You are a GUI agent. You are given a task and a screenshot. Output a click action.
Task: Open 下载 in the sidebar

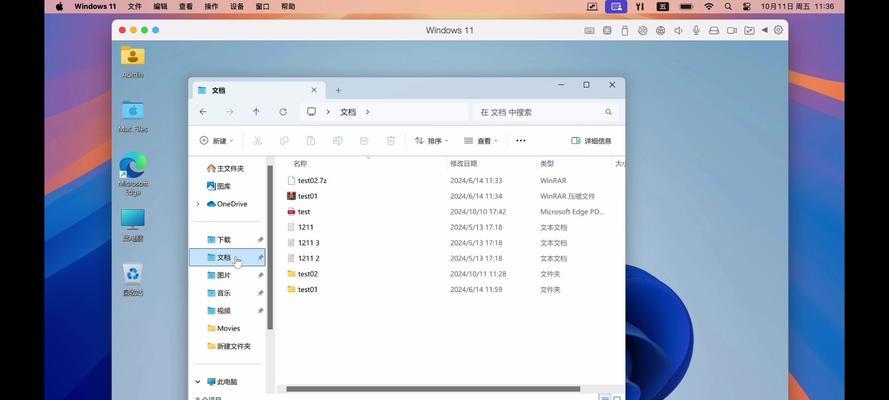pos(219,240)
